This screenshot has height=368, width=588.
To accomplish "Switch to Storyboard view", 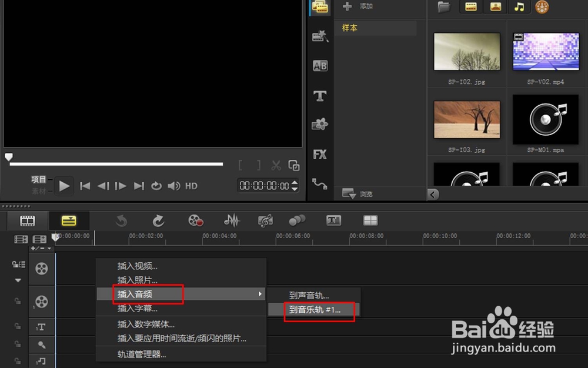I will click(26, 221).
